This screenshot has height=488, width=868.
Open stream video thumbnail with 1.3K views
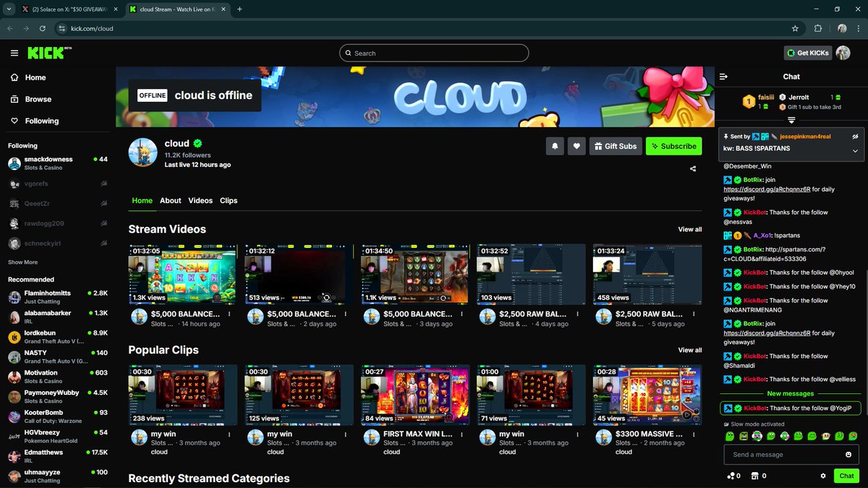coord(182,274)
